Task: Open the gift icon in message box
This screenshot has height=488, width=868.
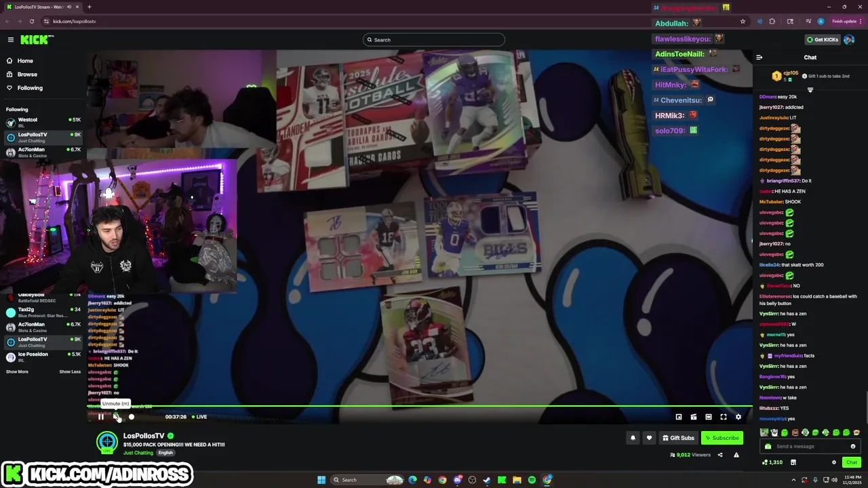Action: (768, 447)
